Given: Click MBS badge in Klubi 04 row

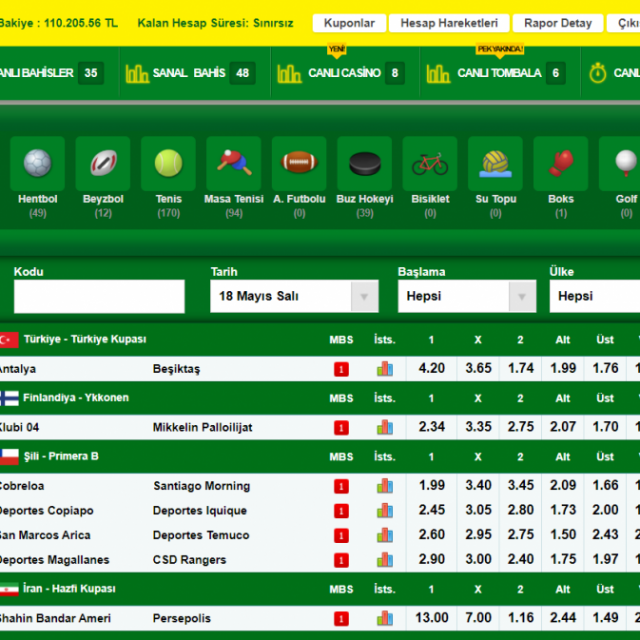Looking at the screenshot, I should [x=341, y=428].
